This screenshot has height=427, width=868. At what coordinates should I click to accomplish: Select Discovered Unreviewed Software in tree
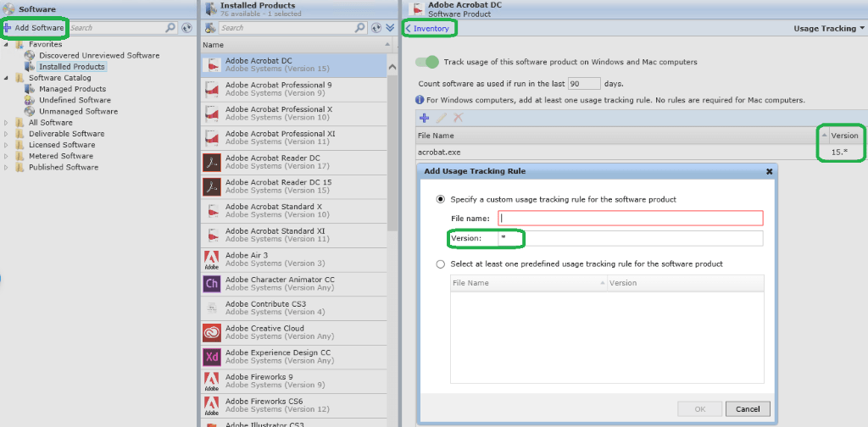(x=98, y=56)
